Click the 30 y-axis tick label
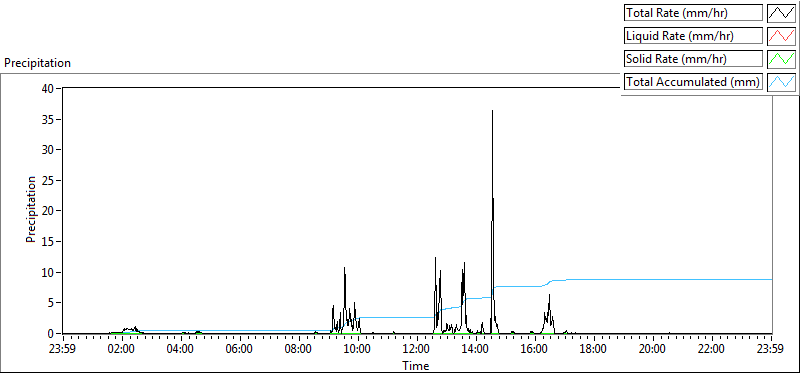This screenshot has width=800, height=373. pyautogui.click(x=49, y=150)
